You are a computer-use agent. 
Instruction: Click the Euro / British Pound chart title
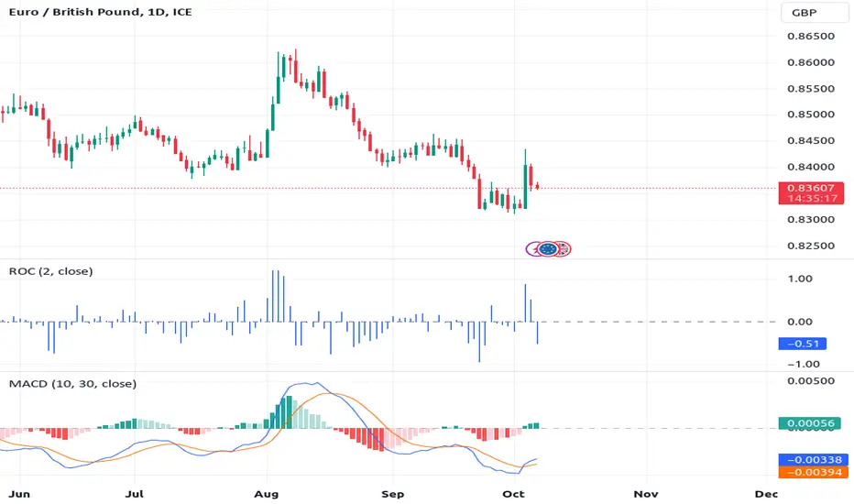(100, 12)
